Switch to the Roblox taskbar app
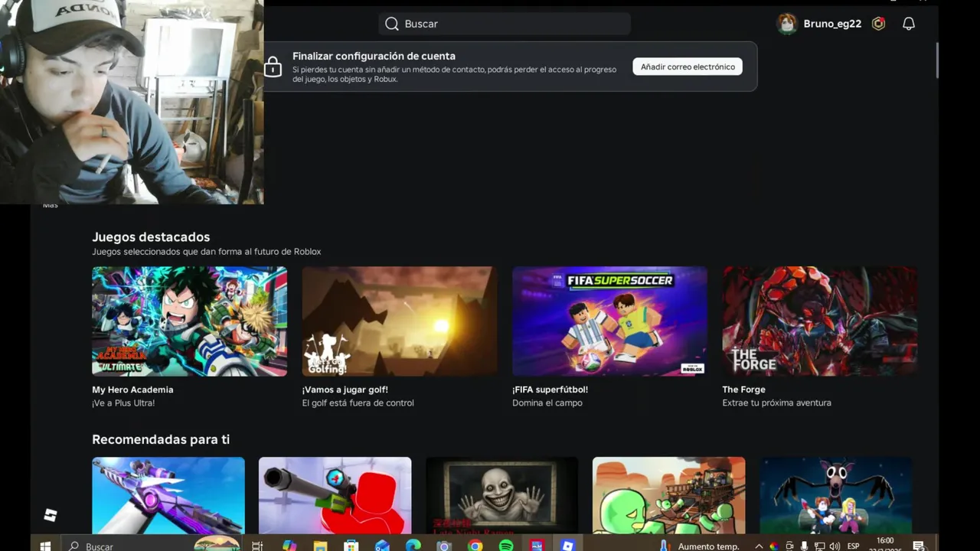The height and width of the screenshot is (551, 980). (567, 546)
